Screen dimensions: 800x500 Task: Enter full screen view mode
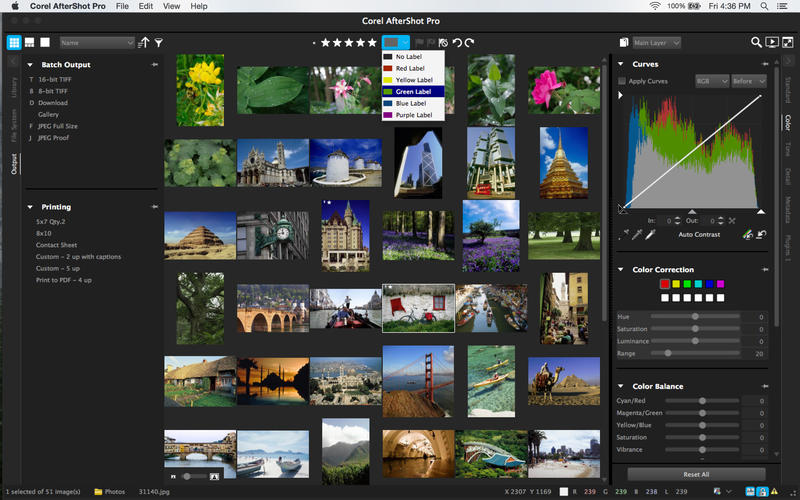coord(787,43)
